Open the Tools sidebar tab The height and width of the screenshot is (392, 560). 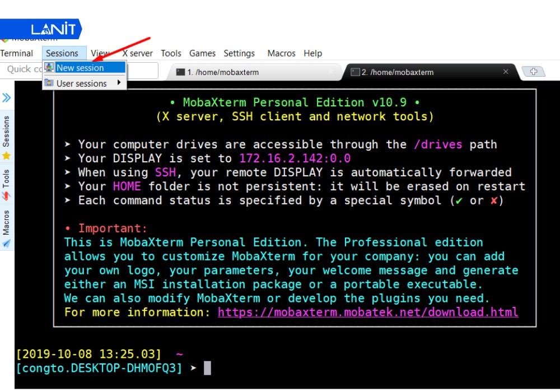[6, 184]
